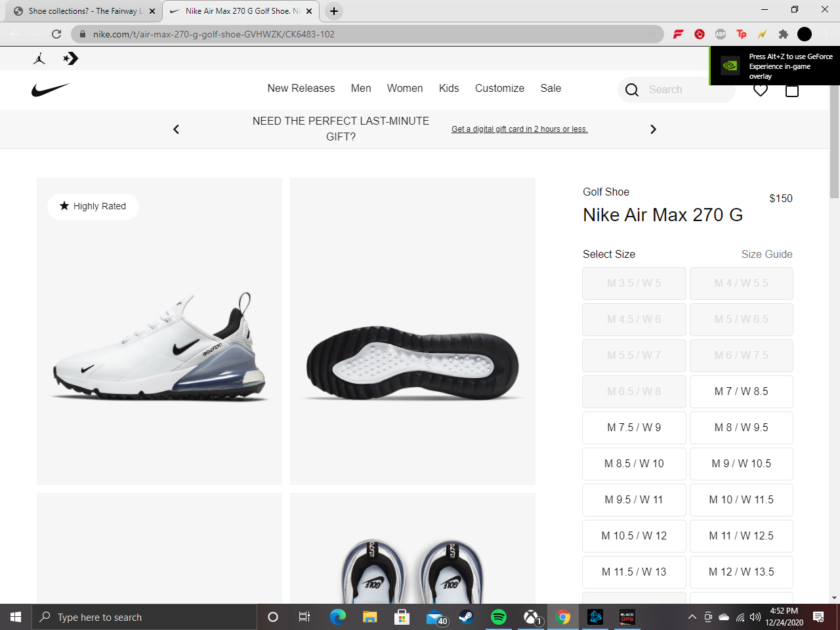
Task: Click the Tp browser extension icon
Action: (742, 34)
